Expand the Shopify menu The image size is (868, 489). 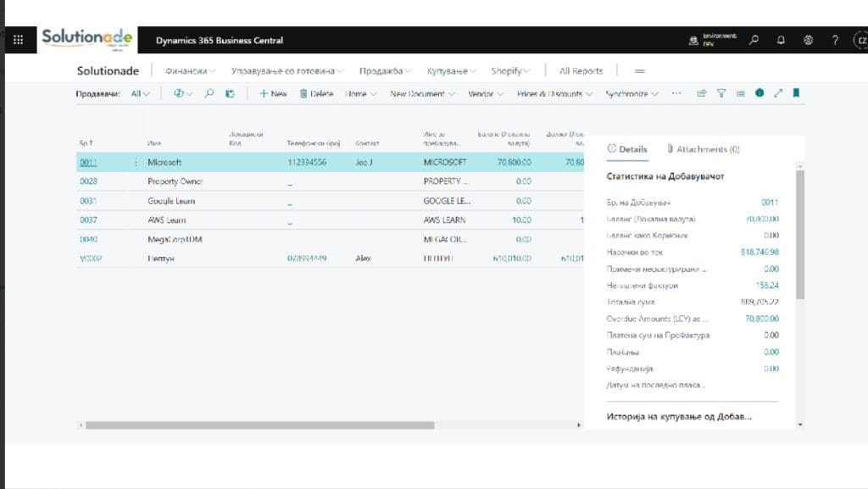point(510,71)
